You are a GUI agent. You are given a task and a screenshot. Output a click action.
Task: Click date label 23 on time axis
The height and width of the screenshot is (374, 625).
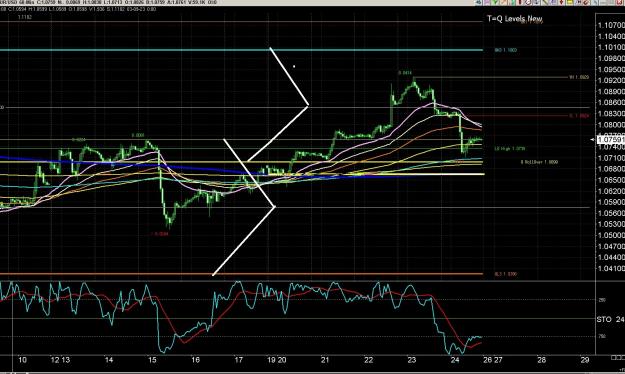tap(412, 360)
